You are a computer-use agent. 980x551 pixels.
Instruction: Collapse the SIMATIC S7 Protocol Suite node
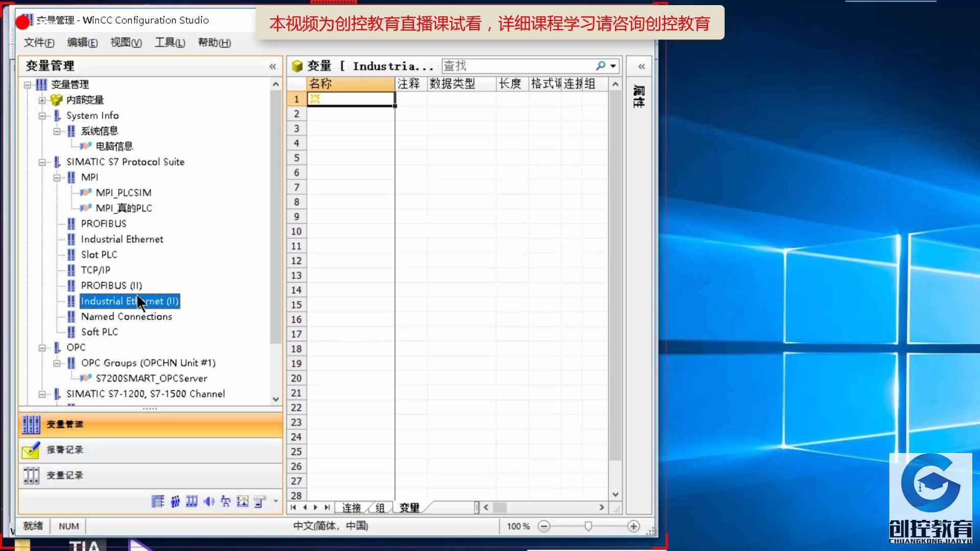(x=42, y=162)
